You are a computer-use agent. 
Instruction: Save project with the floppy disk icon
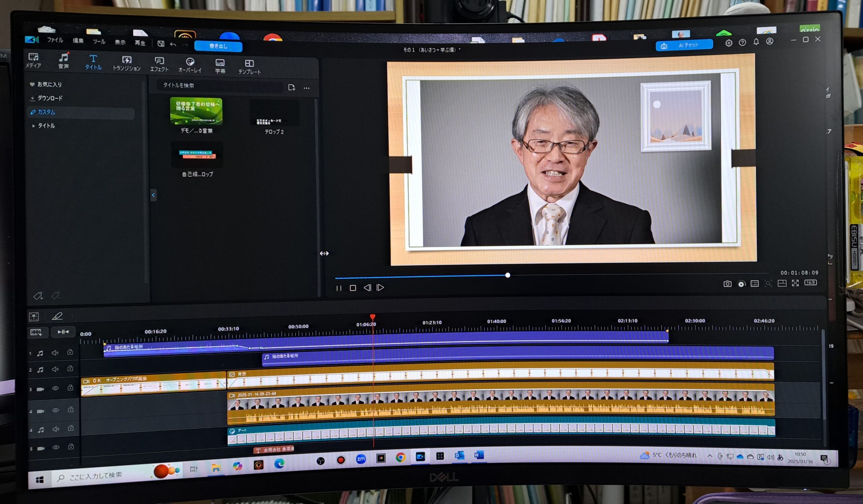click(x=161, y=43)
